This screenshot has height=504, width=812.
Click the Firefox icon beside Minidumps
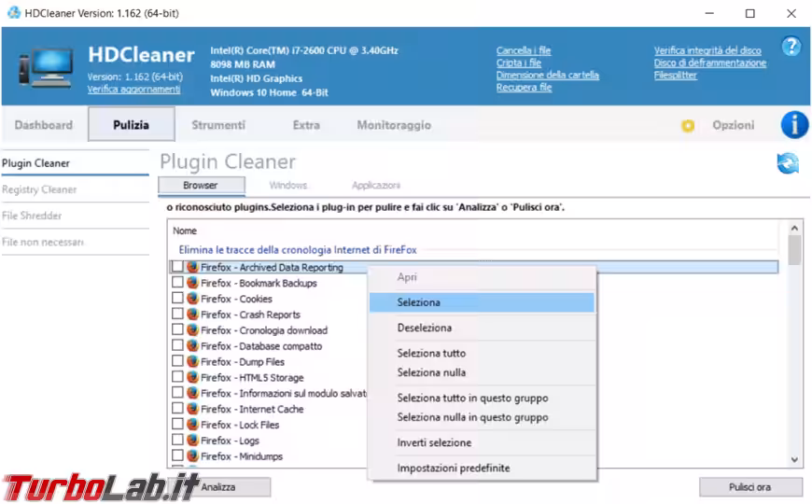click(192, 455)
